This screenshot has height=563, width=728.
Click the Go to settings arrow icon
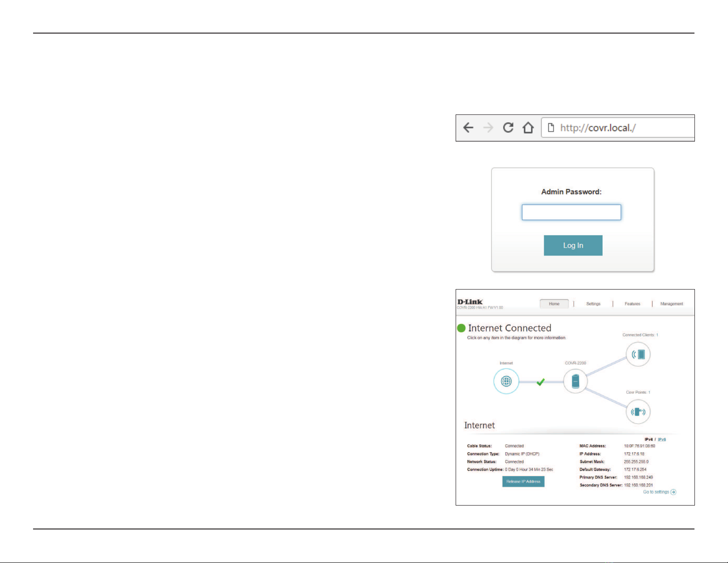click(x=673, y=492)
